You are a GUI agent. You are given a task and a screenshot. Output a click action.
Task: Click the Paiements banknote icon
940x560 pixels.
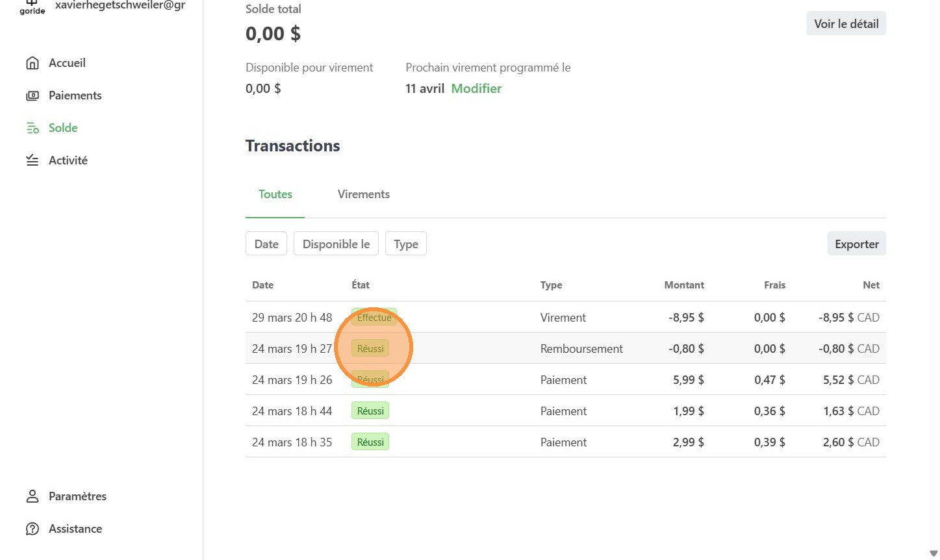coord(32,95)
